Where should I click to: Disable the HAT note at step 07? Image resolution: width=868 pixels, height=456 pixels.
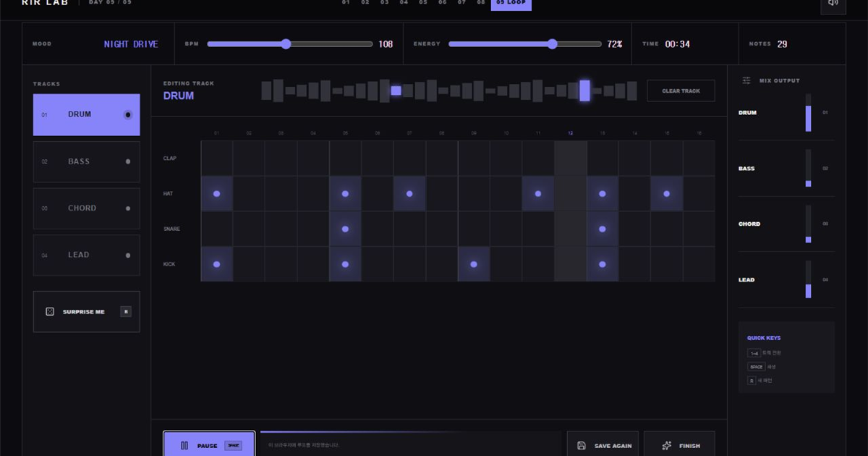409,194
